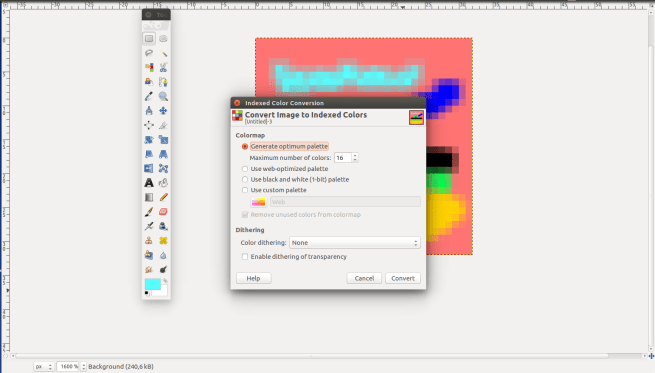This screenshot has width=655, height=373.
Task: Select the Shear tool
Action: pos(149,154)
